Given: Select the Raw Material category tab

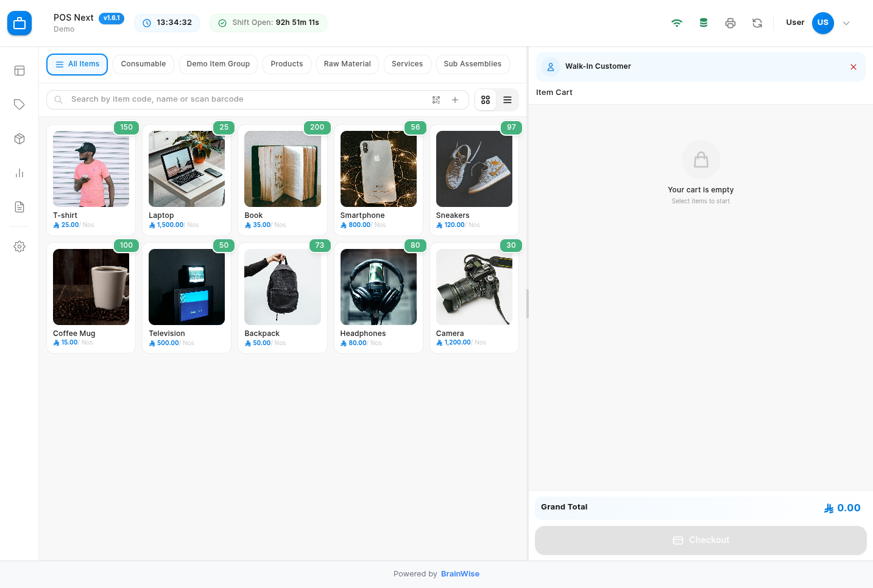Looking at the screenshot, I should click(x=347, y=64).
